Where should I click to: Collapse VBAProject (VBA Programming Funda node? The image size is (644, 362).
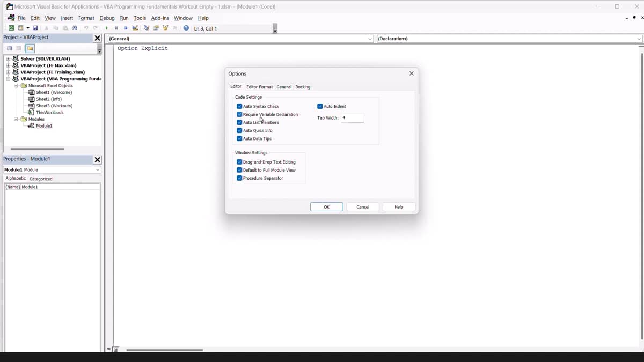coord(8,79)
